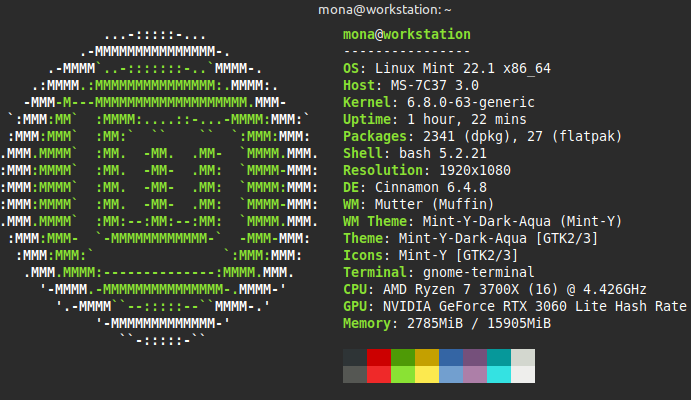The height and width of the screenshot is (400, 691).
Task: Click the Packages line 2341 (dpkg)
Action: [x=483, y=136]
